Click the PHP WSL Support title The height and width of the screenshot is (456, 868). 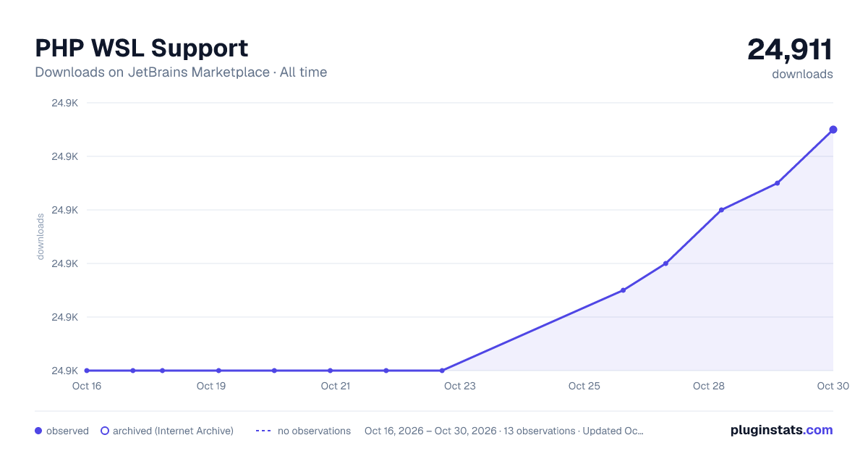click(x=142, y=48)
